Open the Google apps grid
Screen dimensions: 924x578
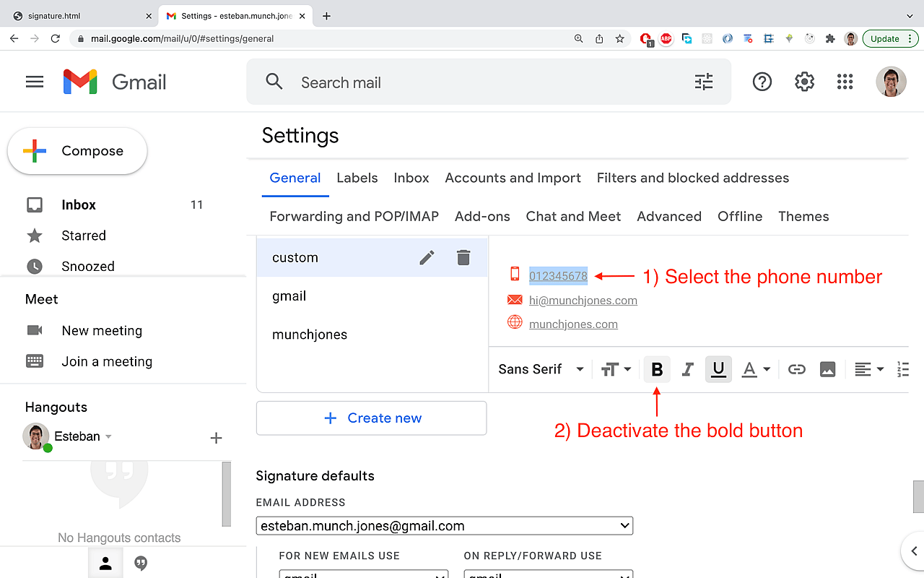pyautogui.click(x=845, y=82)
